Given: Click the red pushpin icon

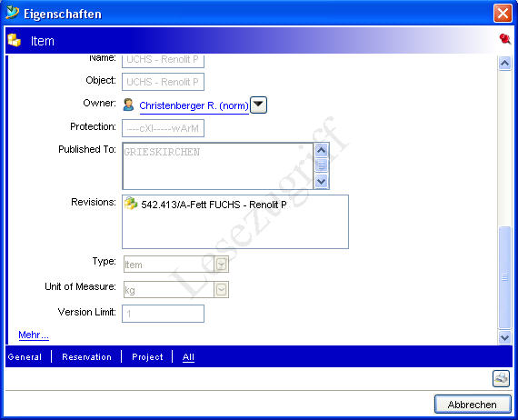Looking at the screenshot, I should [504, 39].
